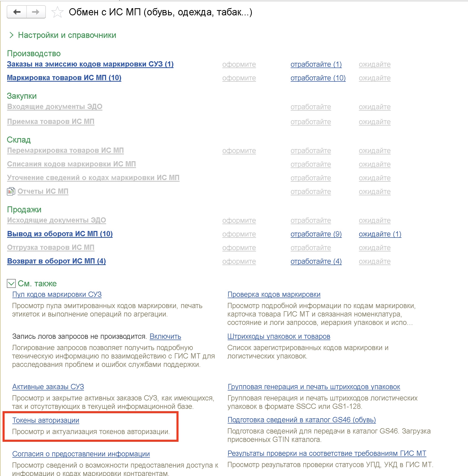Open Отгрузка товаров ИС МП
The image size is (468, 476).
tap(51, 248)
